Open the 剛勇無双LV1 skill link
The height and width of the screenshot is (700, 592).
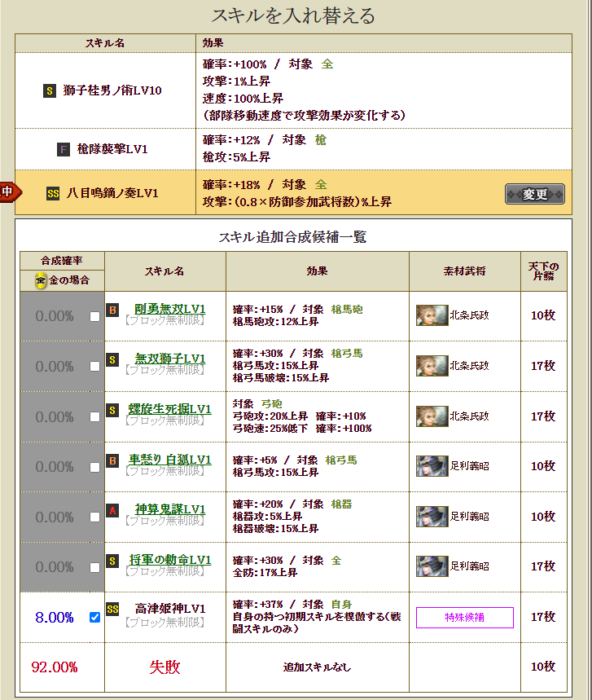pyautogui.click(x=169, y=309)
